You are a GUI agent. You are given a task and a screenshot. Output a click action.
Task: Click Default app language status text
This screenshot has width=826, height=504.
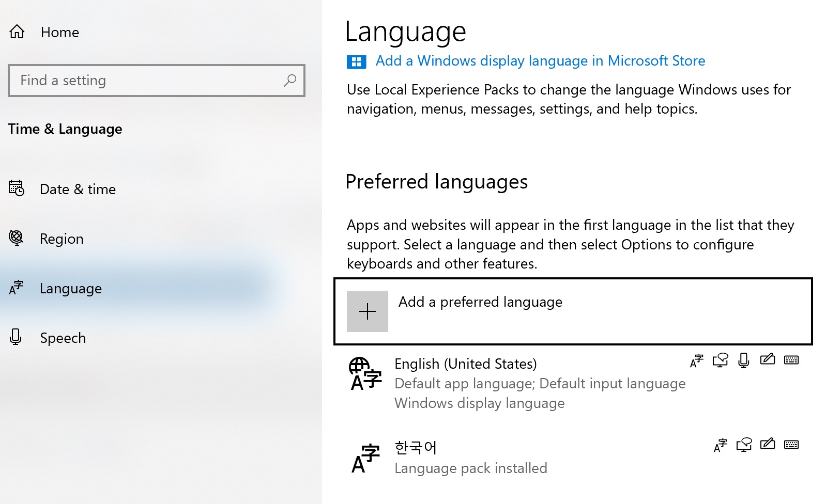pyautogui.click(x=540, y=383)
